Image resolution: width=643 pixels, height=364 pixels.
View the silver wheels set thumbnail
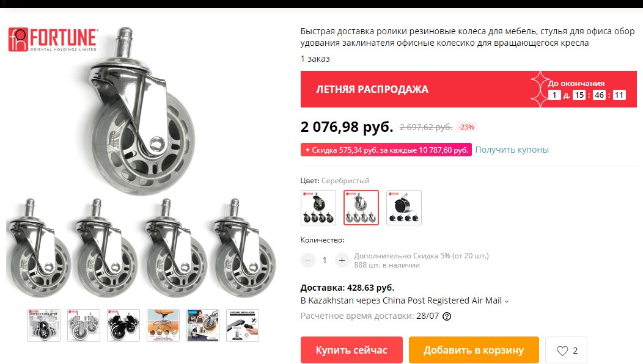pyautogui.click(x=84, y=326)
